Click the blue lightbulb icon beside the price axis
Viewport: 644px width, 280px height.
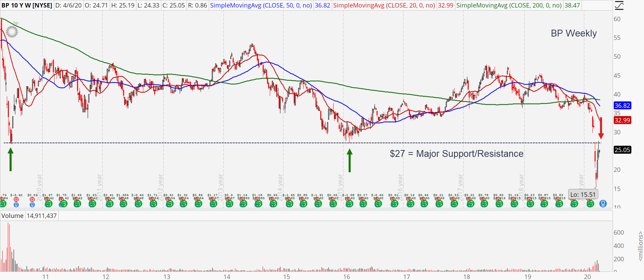pos(603,204)
